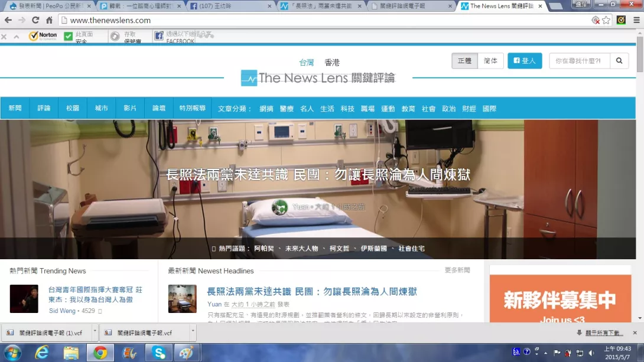This screenshot has height=362, width=644.
Task: Click the Chrome icon on the taskbar
Action: [x=100, y=353]
